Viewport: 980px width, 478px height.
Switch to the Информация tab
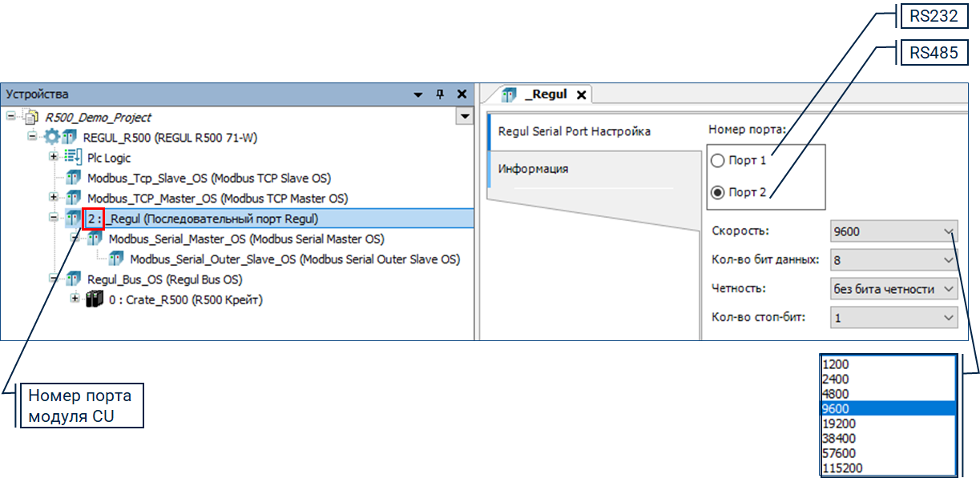tap(534, 169)
